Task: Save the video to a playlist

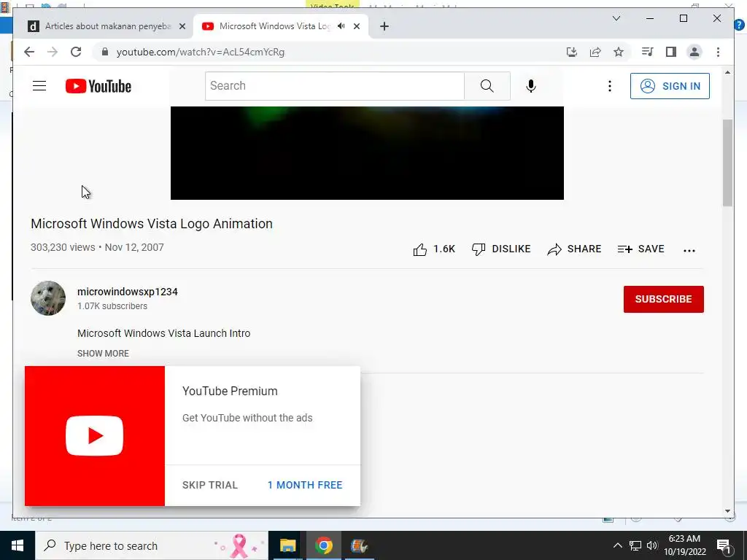Action: click(x=640, y=249)
